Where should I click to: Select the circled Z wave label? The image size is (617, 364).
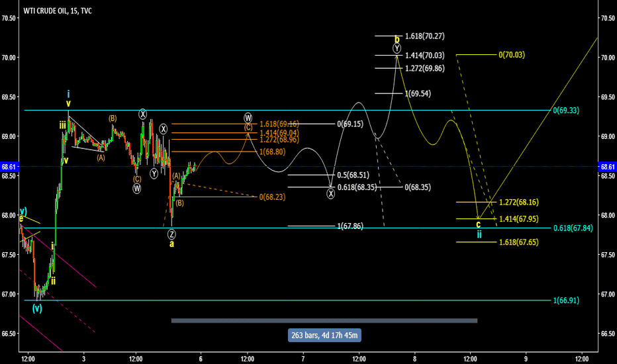[x=171, y=234]
